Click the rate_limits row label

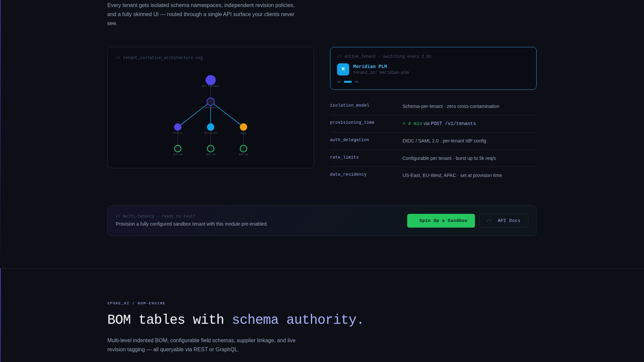(x=344, y=157)
